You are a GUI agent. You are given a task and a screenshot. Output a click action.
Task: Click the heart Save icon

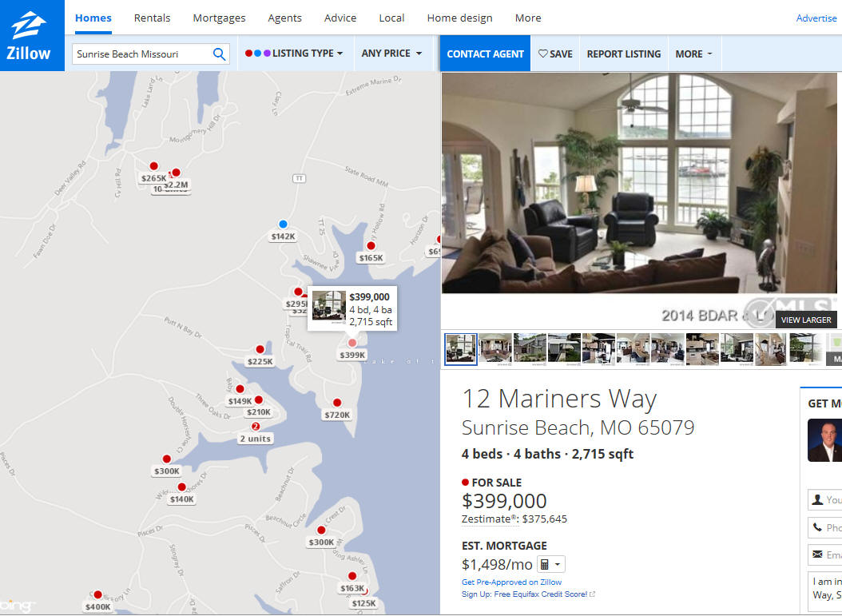[x=543, y=54]
